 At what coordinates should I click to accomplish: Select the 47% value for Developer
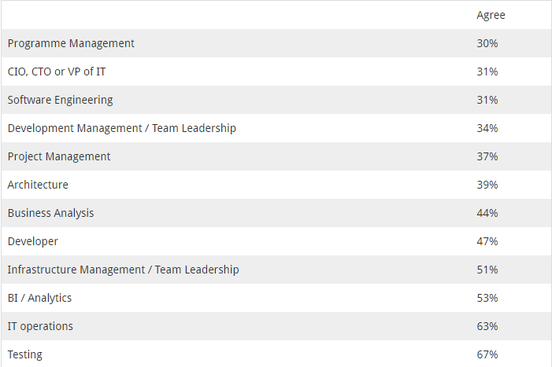point(487,241)
